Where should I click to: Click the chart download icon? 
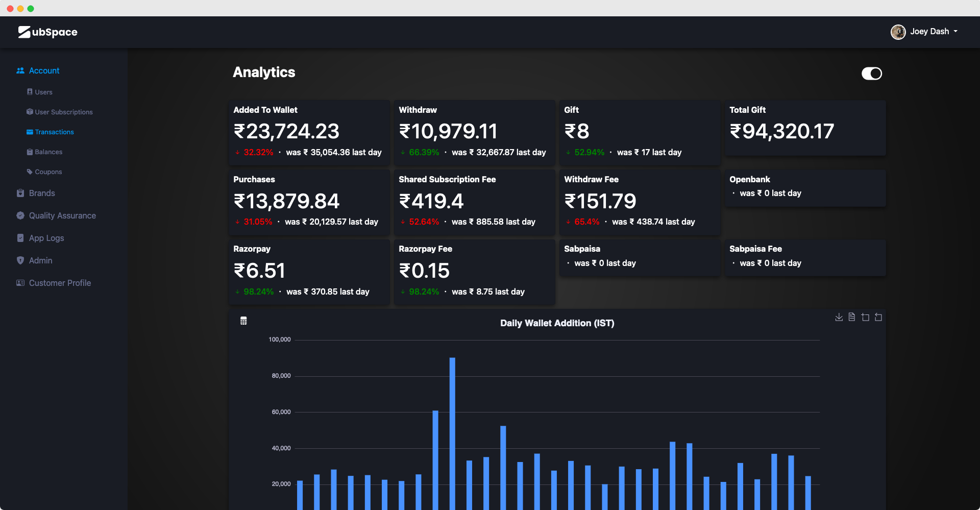pos(839,317)
